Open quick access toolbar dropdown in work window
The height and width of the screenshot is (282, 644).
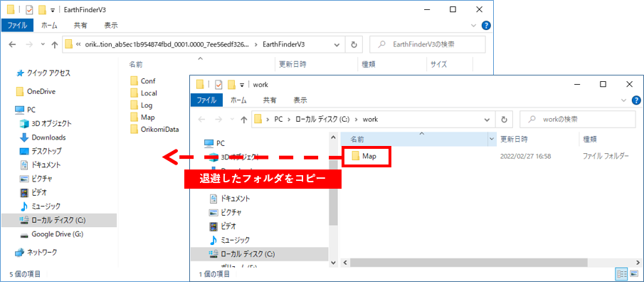(x=243, y=85)
